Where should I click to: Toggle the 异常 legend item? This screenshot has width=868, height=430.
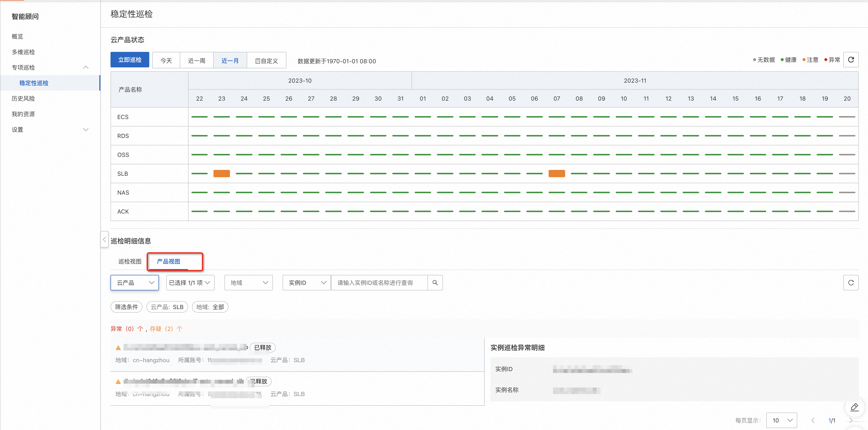point(832,60)
